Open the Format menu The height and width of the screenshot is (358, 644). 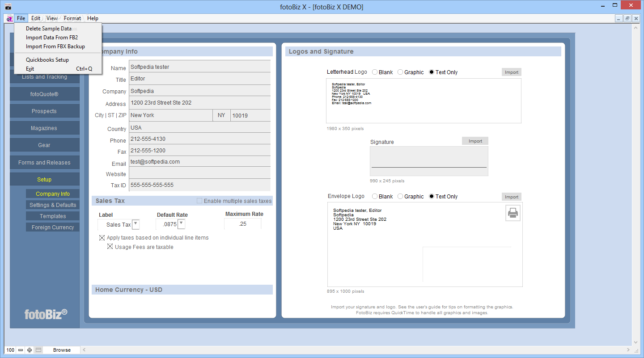[72, 18]
